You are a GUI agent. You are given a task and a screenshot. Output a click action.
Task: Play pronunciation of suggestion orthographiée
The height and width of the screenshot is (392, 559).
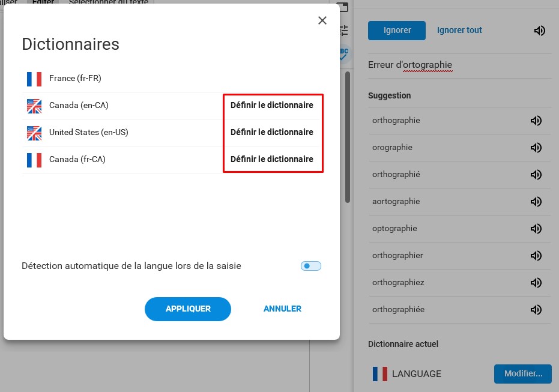coord(536,310)
